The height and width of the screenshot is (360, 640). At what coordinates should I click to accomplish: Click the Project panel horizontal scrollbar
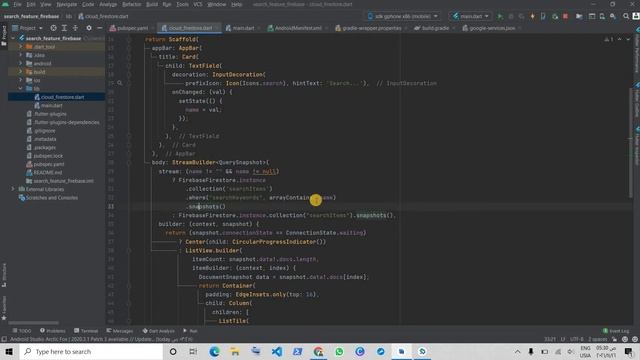coord(34,322)
